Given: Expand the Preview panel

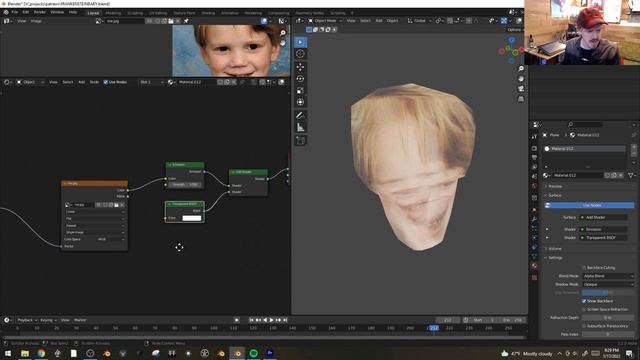Looking at the screenshot, I should click(x=554, y=186).
